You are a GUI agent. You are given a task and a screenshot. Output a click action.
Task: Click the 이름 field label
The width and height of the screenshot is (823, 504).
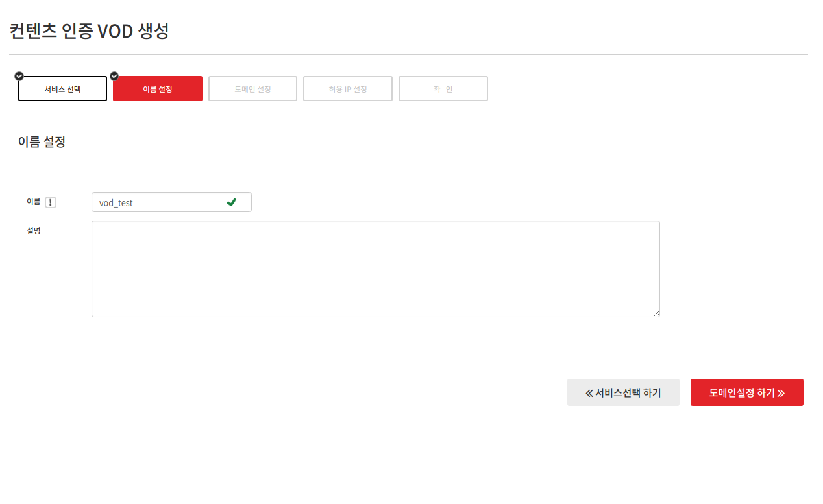click(34, 202)
